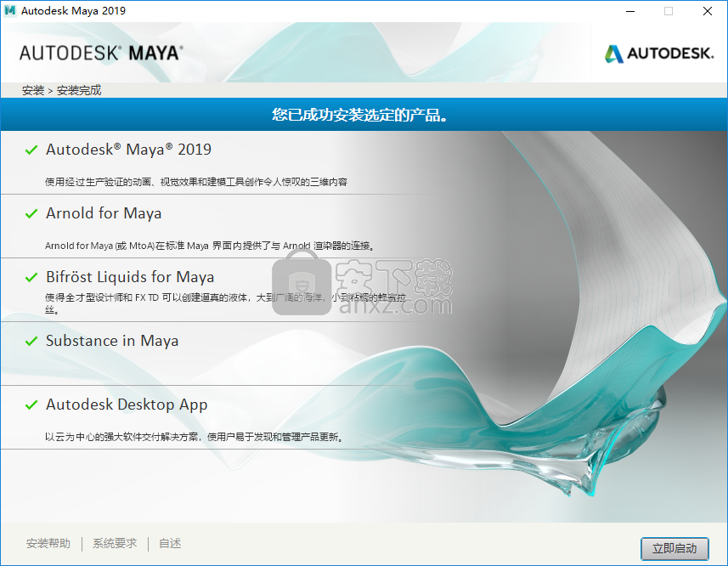Click the green checkmark beside Autodesk Maya 2019

pyautogui.click(x=31, y=150)
